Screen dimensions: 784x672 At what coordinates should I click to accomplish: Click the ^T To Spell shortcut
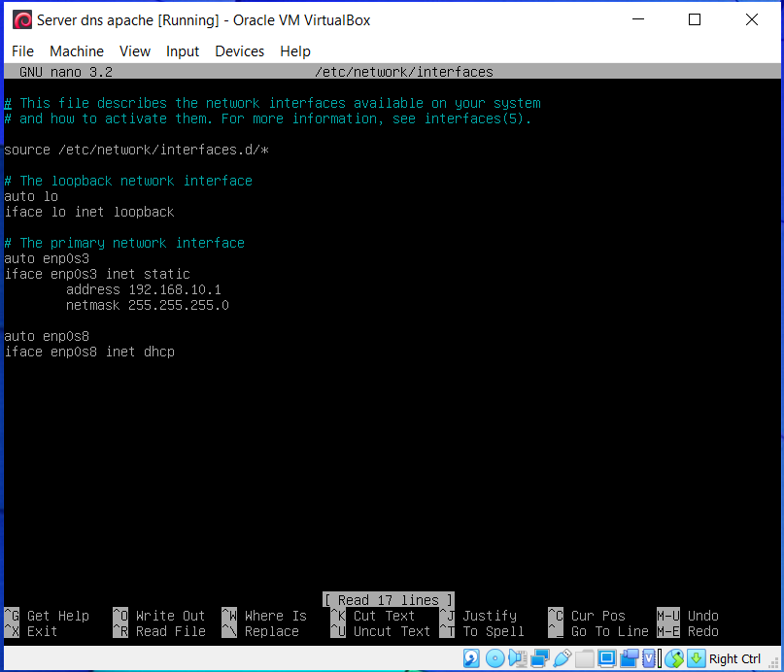coord(482,631)
